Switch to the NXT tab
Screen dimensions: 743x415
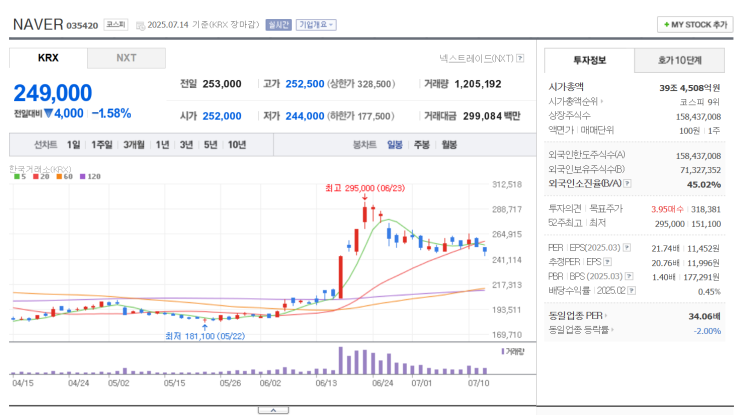pyautogui.click(x=127, y=58)
